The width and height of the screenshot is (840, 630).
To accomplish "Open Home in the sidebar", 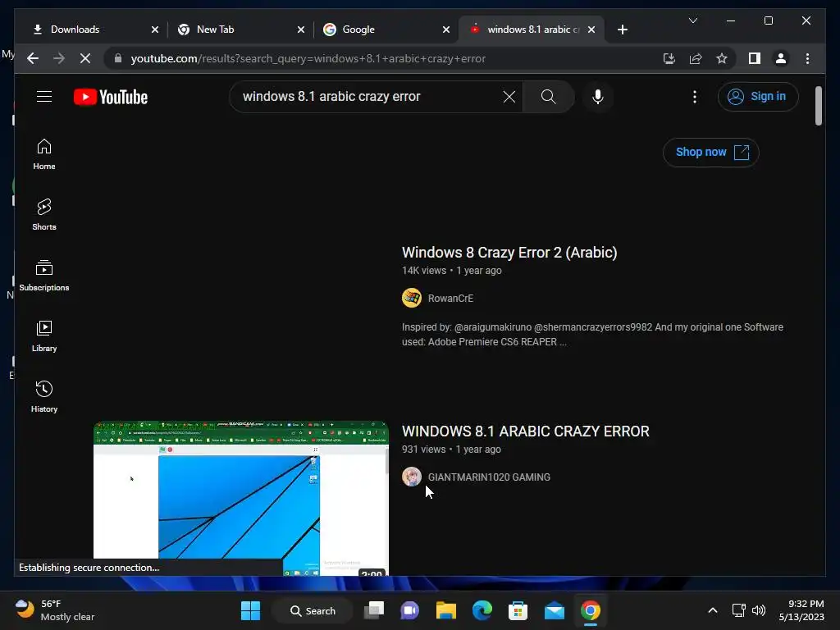I will point(44,154).
